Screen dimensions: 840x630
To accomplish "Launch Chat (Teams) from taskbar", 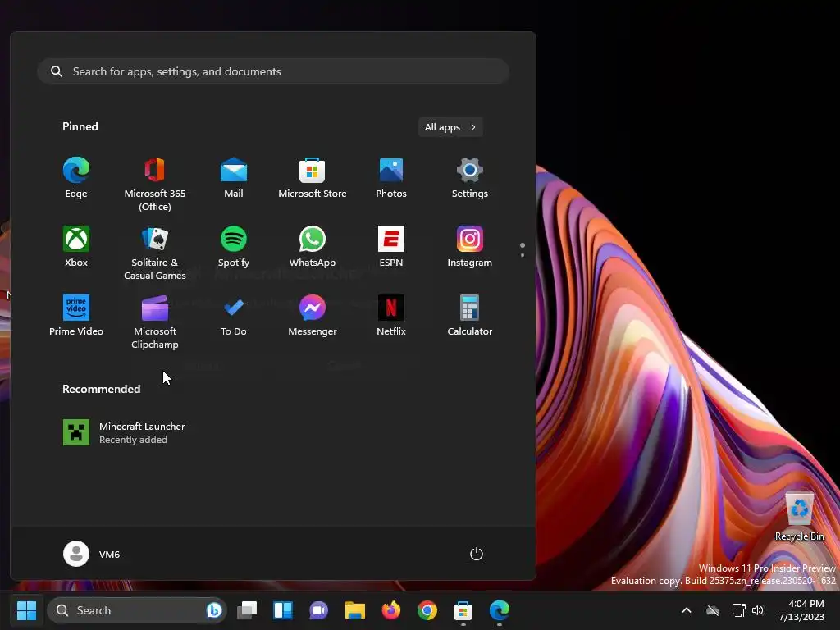I will (x=319, y=610).
